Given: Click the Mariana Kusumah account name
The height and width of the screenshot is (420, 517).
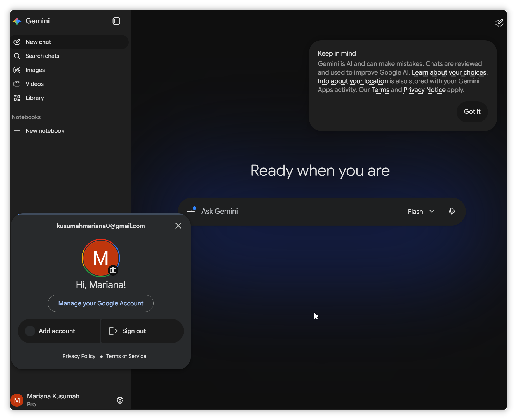Looking at the screenshot, I should point(53,396).
